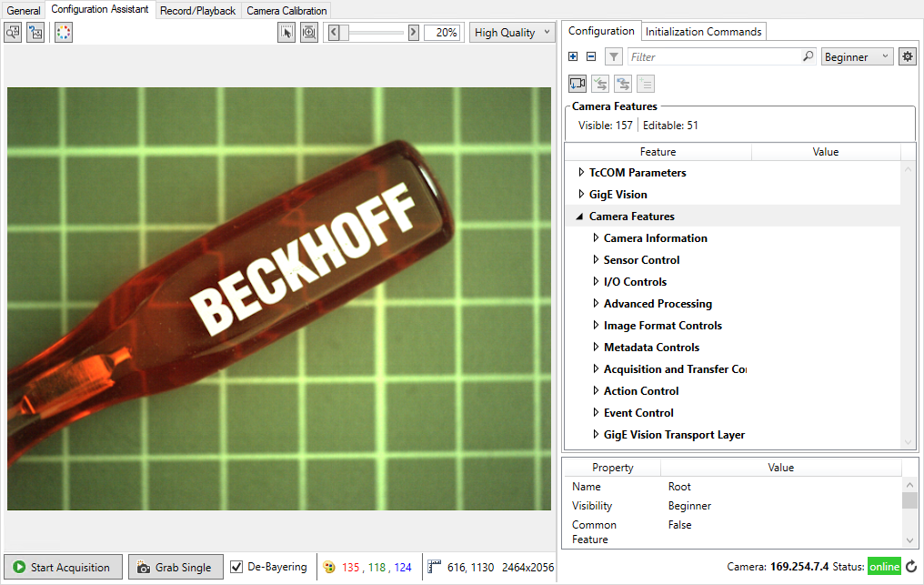Switch to the General tab

coord(24,11)
